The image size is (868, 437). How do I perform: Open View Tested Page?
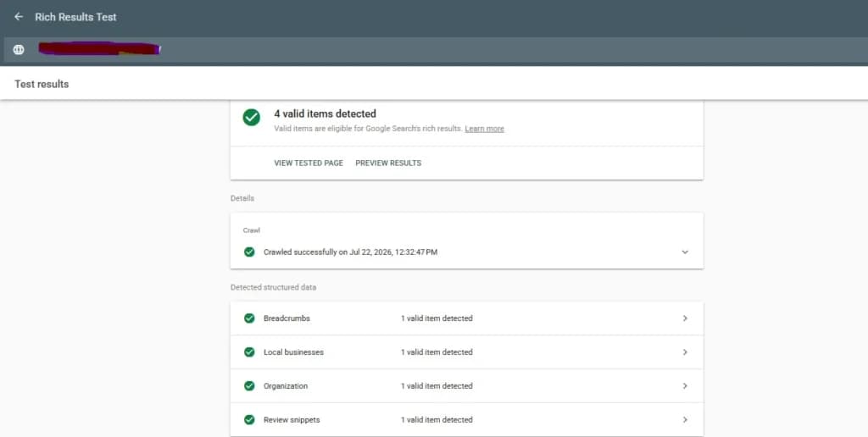coord(309,163)
